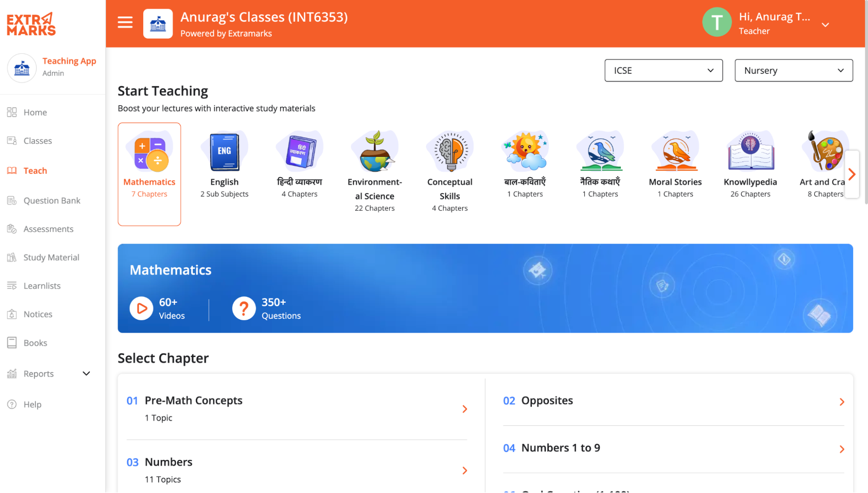Select the English subject book icon

pyautogui.click(x=224, y=151)
